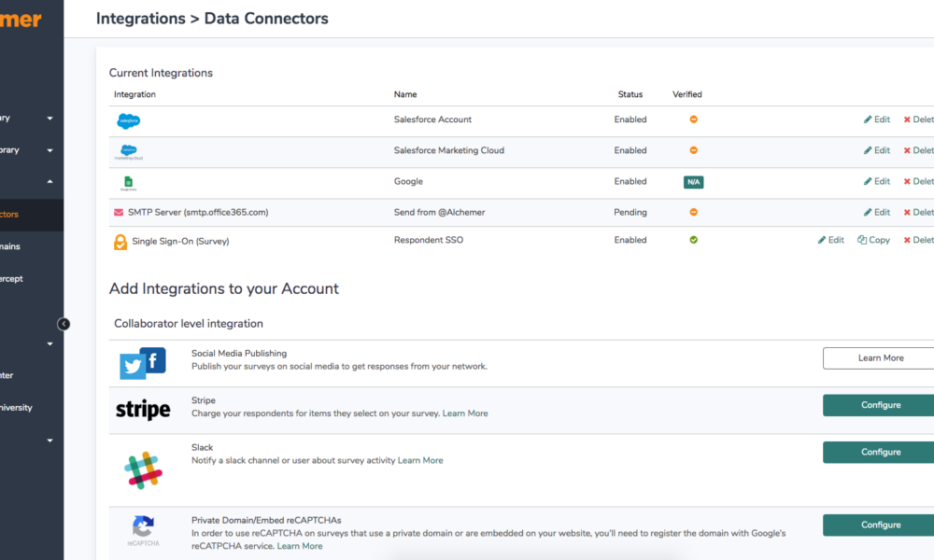Delete the Google integration
This screenshot has width=934, height=560.
pos(918,181)
